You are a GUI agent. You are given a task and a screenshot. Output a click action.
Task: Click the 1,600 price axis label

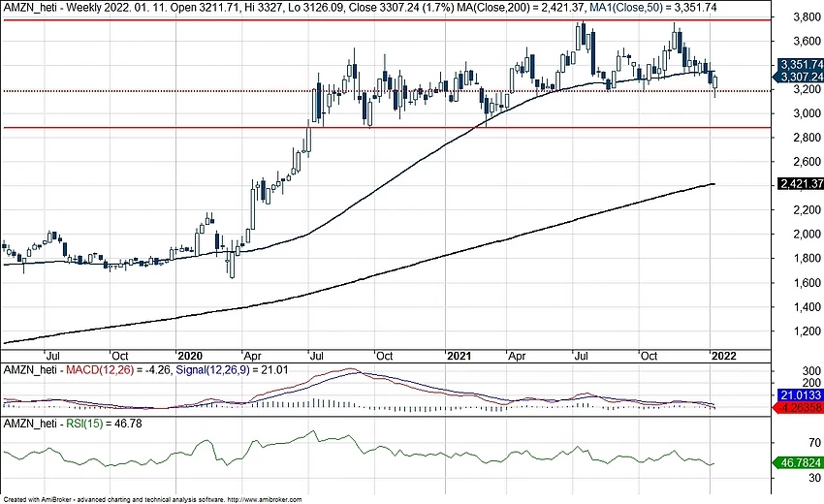tap(807, 283)
